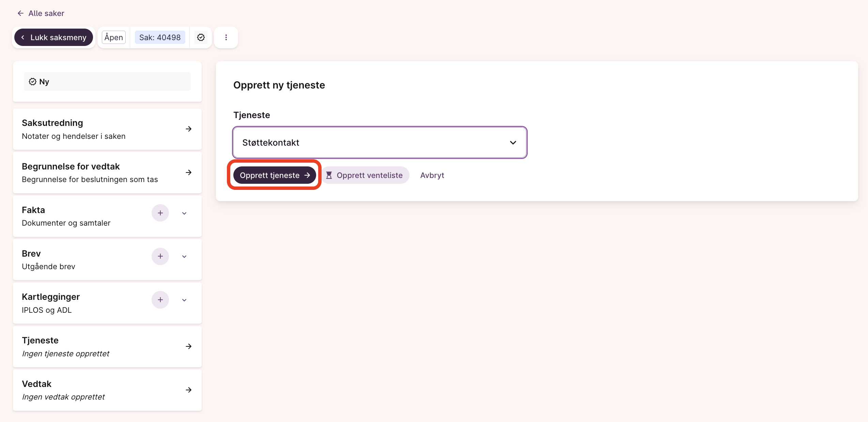Expand the Fakta section chevron
Viewport: 868px width, 422px height.
[184, 213]
